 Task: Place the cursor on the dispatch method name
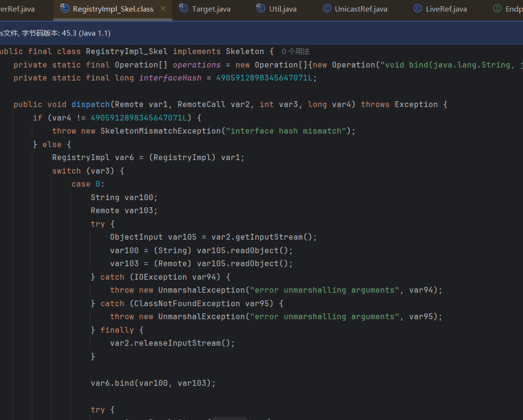[x=90, y=105]
